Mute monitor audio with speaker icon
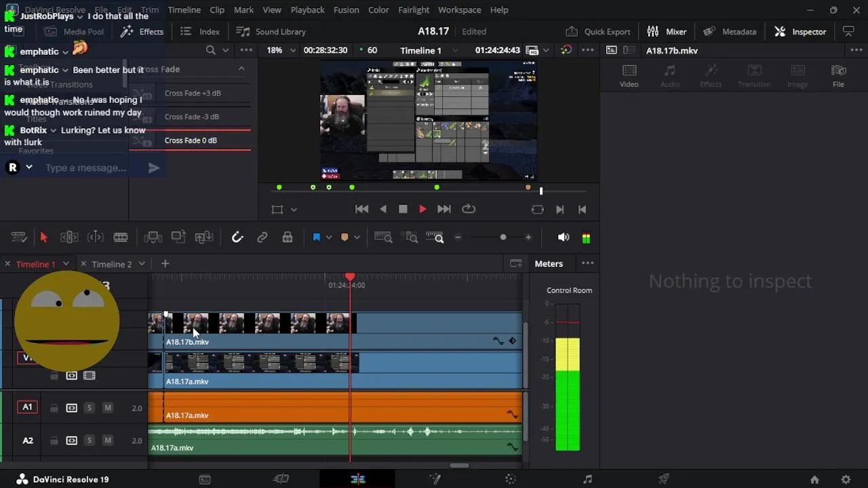 (x=564, y=237)
